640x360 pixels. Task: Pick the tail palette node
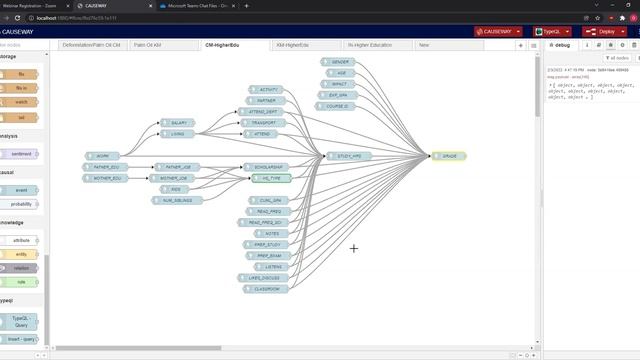19,118
